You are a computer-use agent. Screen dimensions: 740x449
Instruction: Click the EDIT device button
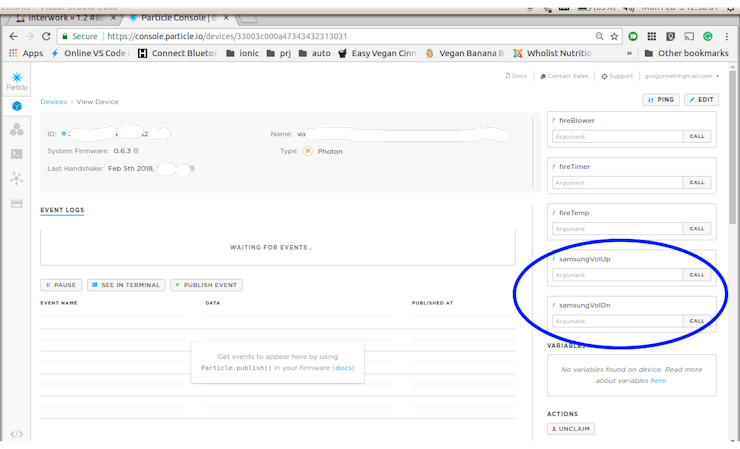tap(701, 100)
